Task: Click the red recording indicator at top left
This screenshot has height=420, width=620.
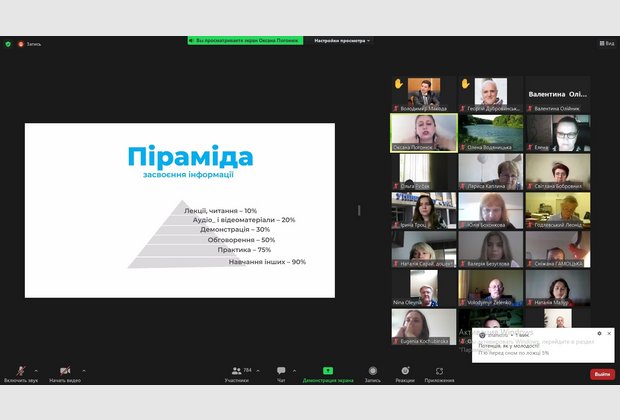Action: coord(21,44)
